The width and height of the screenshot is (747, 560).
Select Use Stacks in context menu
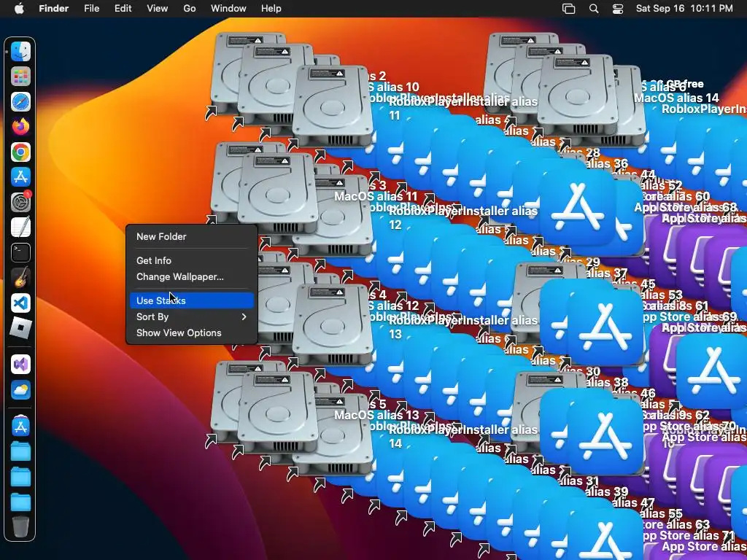[x=192, y=300]
